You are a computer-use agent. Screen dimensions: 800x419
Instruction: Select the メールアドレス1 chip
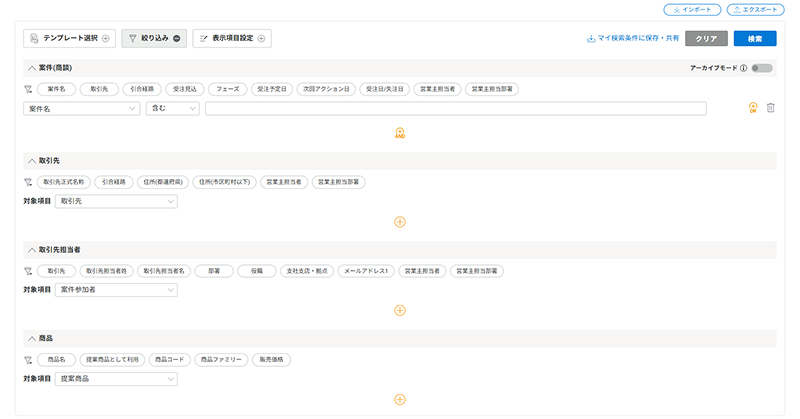(x=366, y=271)
